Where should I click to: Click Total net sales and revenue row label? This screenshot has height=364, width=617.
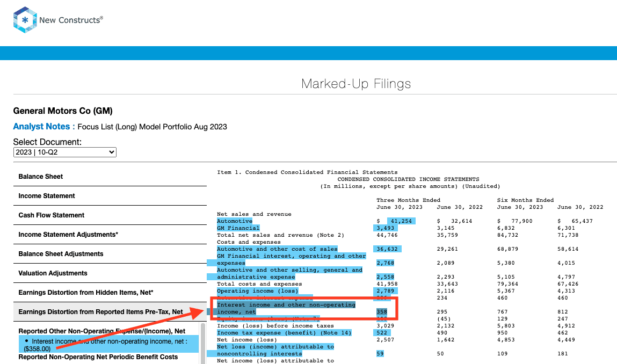click(x=280, y=235)
